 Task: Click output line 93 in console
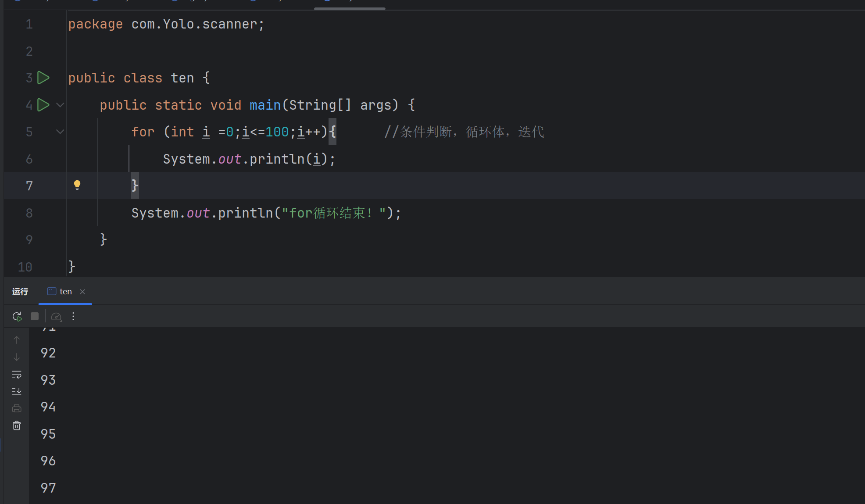click(48, 380)
